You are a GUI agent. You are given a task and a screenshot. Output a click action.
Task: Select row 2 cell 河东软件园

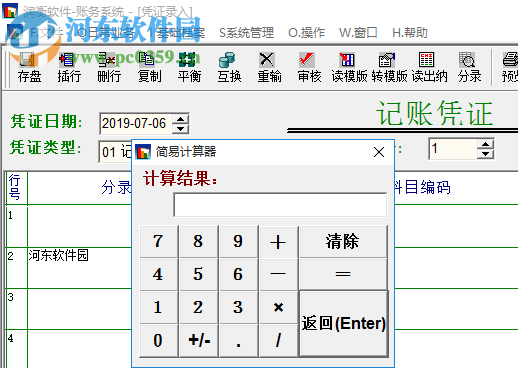pyautogui.click(x=79, y=267)
